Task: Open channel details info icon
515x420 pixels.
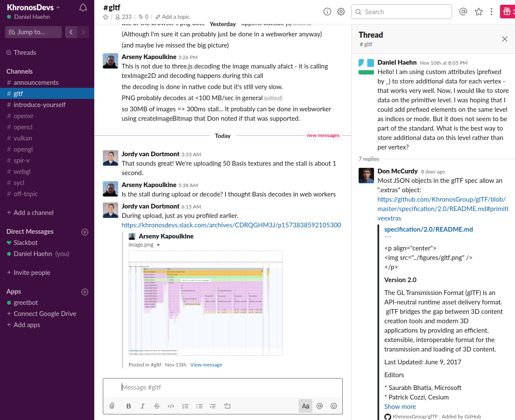Action: (x=327, y=12)
